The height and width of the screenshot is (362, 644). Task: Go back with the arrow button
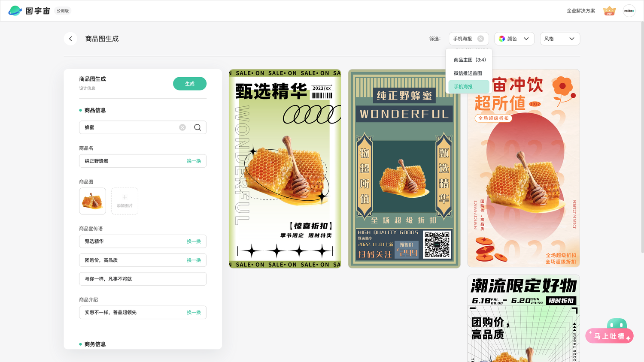(x=70, y=39)
